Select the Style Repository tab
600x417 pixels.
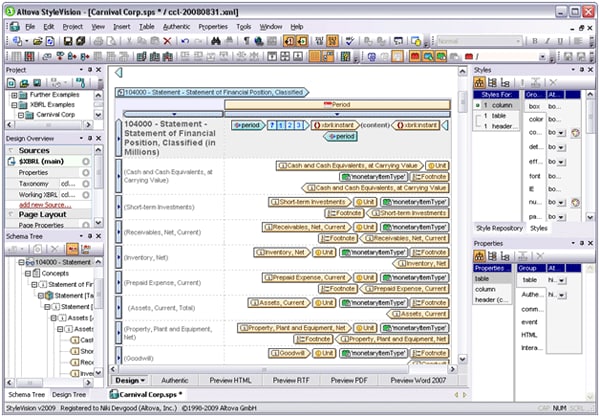499,228
